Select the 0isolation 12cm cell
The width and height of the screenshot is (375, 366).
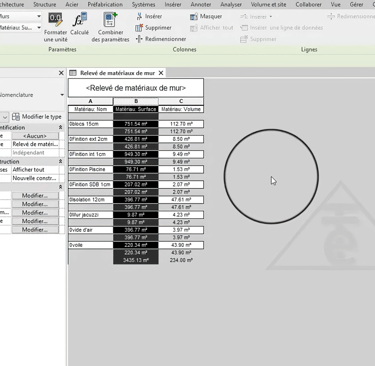(x=90, y=199)
